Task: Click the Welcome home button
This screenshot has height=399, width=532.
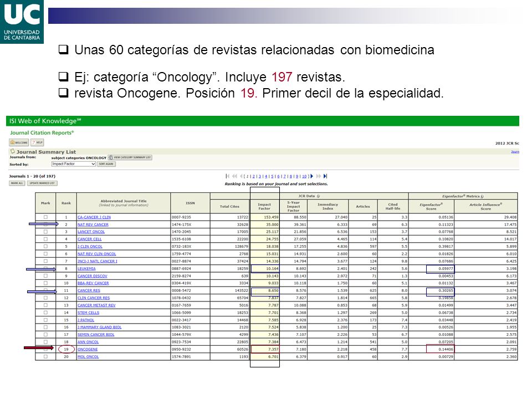Action: click(x=19, y=142)
